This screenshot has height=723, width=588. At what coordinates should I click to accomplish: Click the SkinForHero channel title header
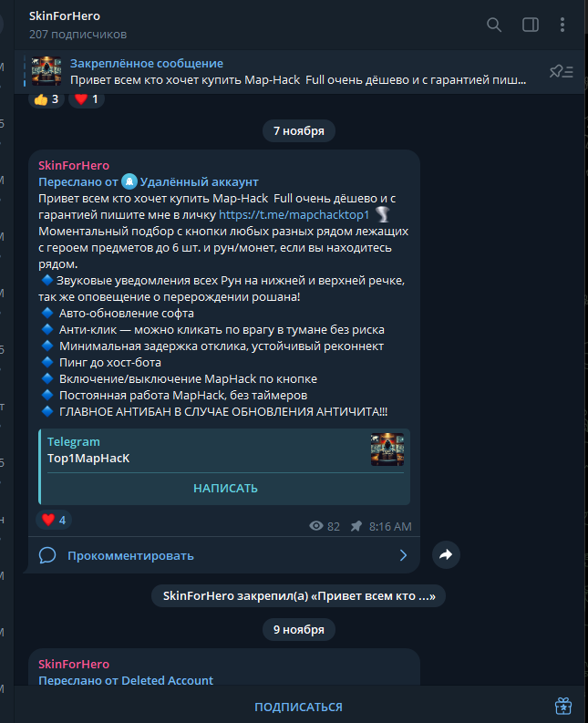[65, 16]
